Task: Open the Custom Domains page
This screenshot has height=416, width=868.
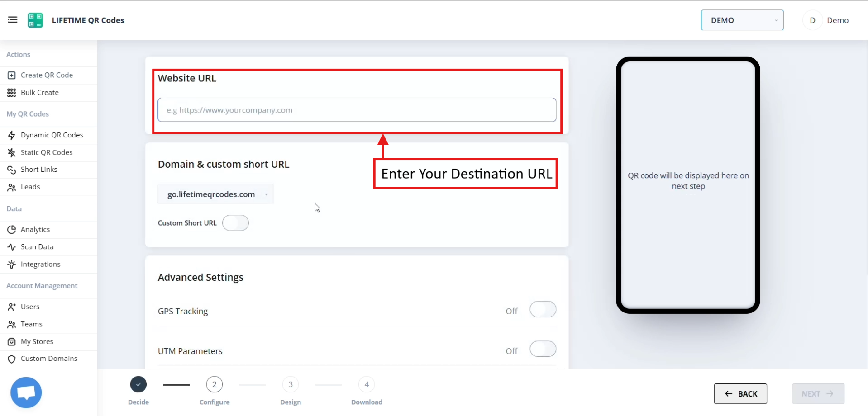Action: coord(48,358)
